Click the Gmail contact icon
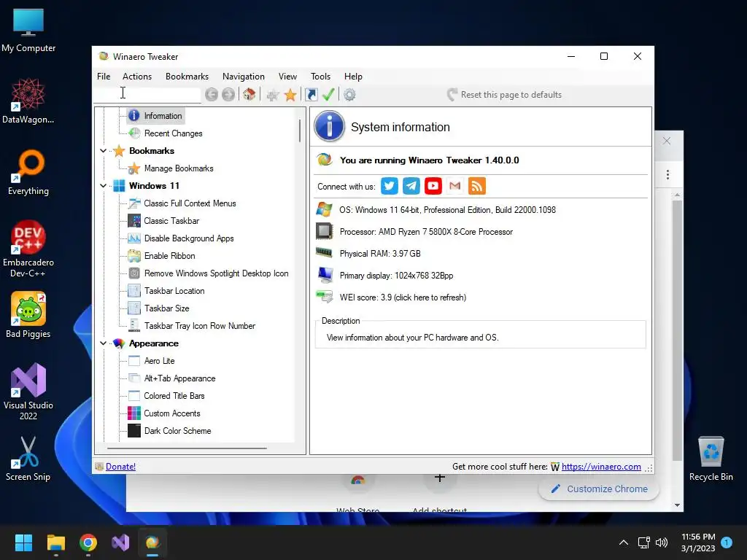This screenshot has width=747, height=560. 455,186
